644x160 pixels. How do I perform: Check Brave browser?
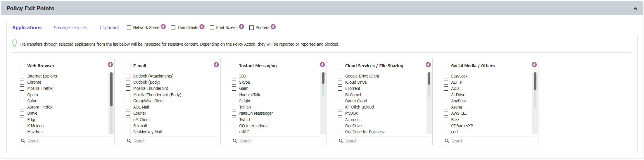[x=22, y=113]
